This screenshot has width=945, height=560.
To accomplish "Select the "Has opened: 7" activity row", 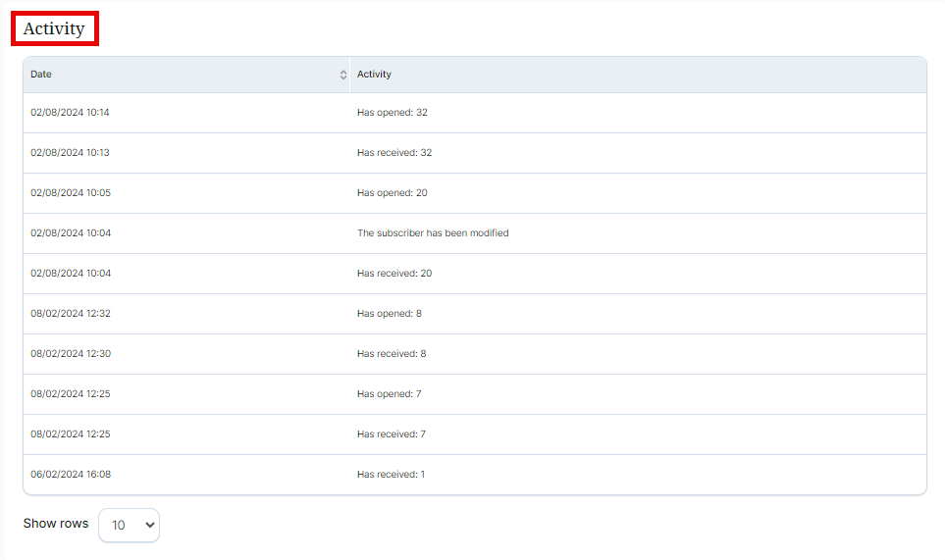I will (x=389, y=394).
